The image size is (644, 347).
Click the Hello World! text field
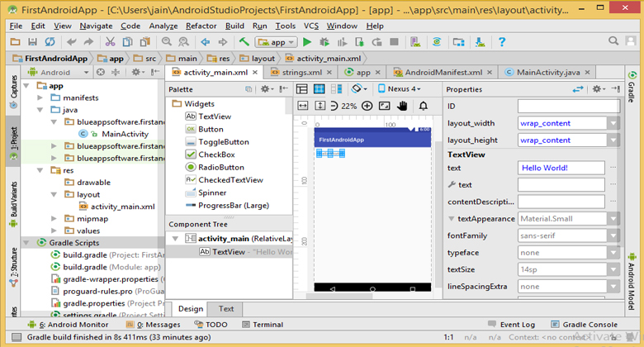[x=561, y=168]
